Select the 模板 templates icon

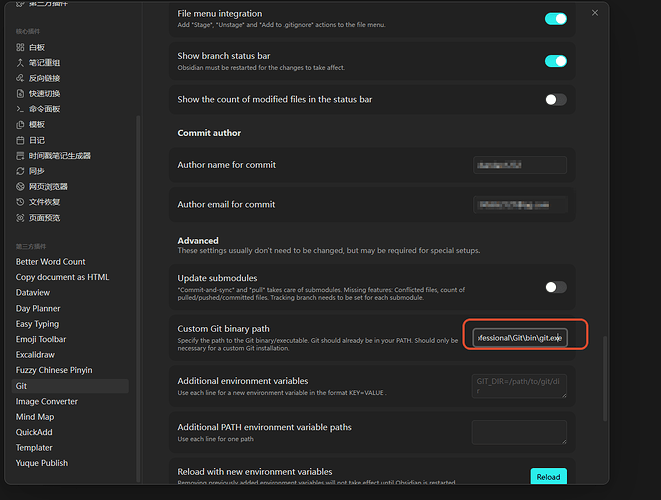(20, 124)
